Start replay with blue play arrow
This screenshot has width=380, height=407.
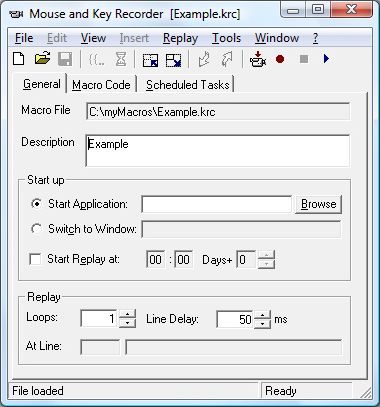click(326, 59)
